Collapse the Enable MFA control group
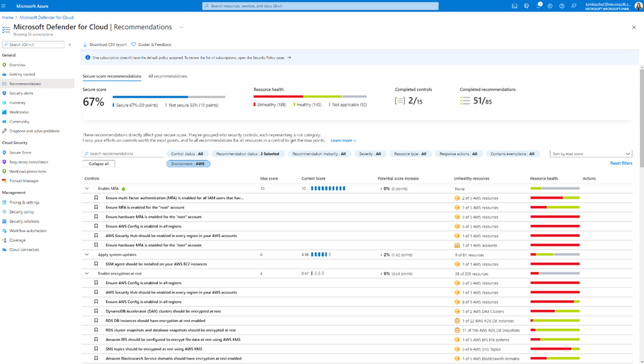 coord(86,189)
